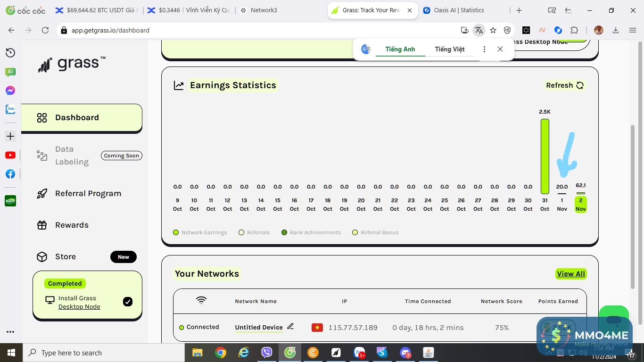Select Tiếng Việt in translate popup
Viewport: 644px width, 362px height.
tap(450, 49)
